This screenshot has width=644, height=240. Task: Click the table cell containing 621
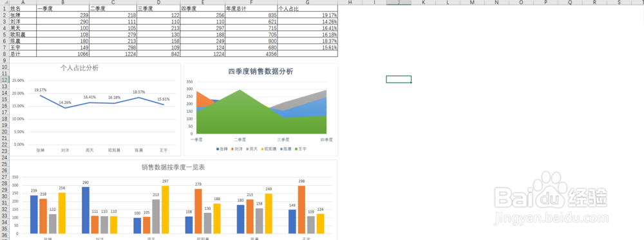tap(251, 21)
